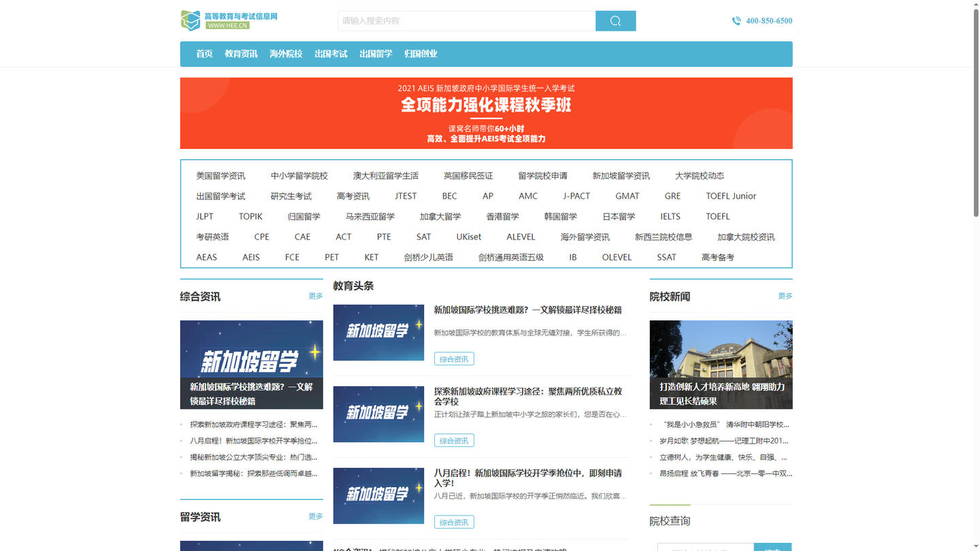Open sidebar item 揭秘新加坡公立大学顶尖专业
Viewport: 980px width, 551px height.
pos(254,457)
